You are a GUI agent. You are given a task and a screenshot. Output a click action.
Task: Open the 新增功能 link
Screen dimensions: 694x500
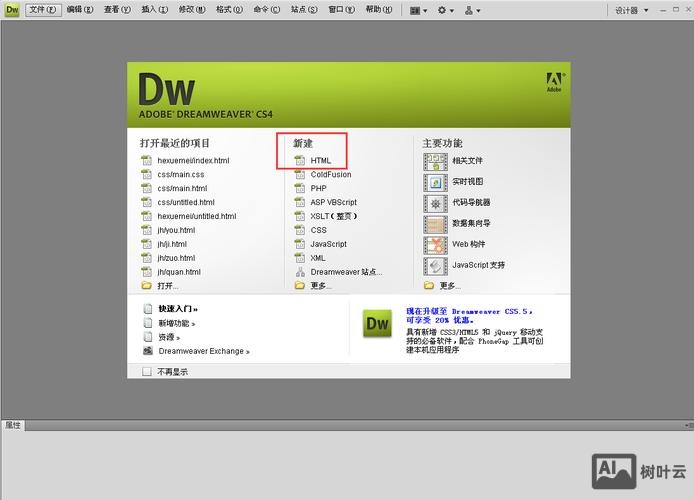(x=177, y=323)
